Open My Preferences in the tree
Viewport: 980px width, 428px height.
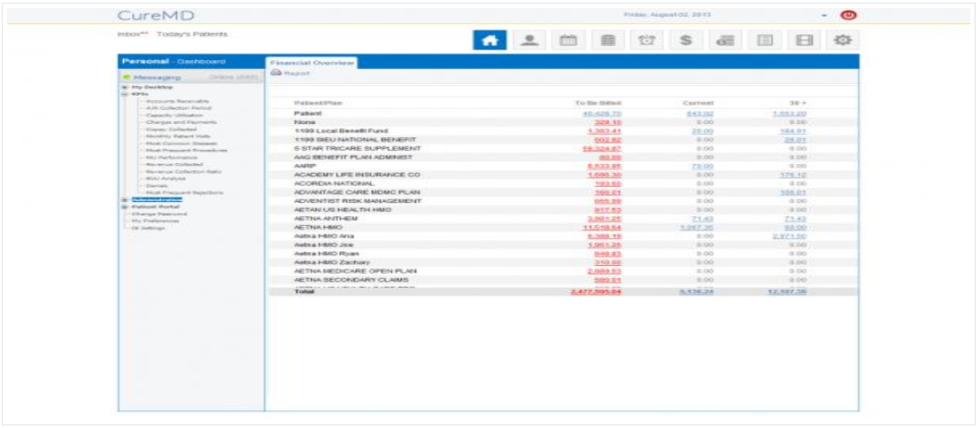coord(154,221)
